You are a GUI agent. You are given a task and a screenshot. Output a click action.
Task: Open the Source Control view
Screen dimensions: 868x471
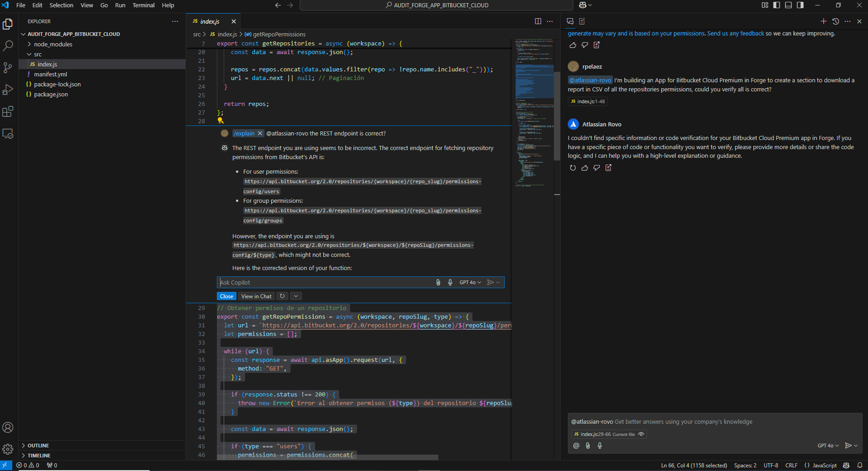click(8, 68)
